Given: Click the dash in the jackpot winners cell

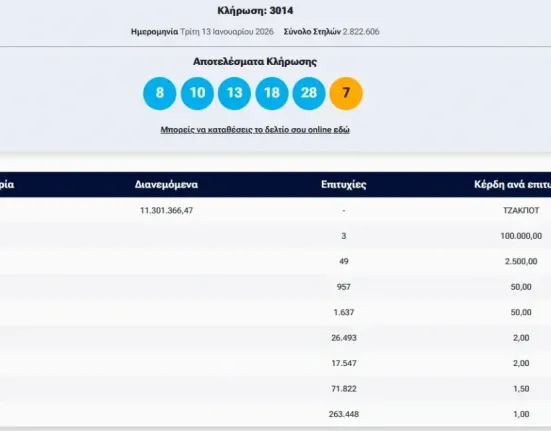Looking at the screenshot, I should click(344, 210).
